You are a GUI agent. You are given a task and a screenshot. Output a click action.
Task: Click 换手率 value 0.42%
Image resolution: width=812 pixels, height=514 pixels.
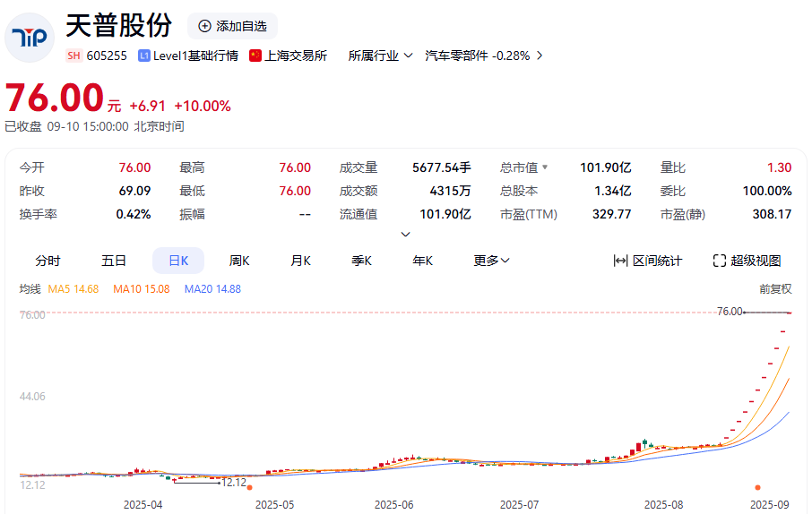133,214
